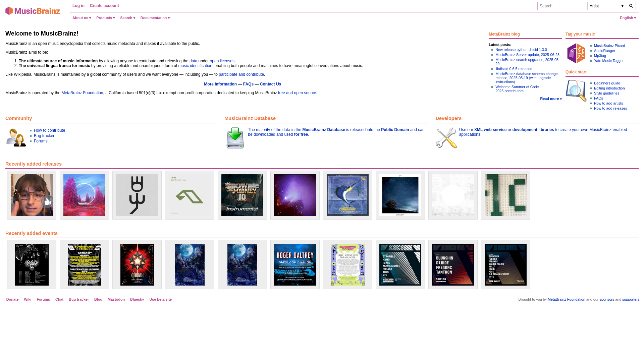Open the Use beta site link

coord(161,299)
